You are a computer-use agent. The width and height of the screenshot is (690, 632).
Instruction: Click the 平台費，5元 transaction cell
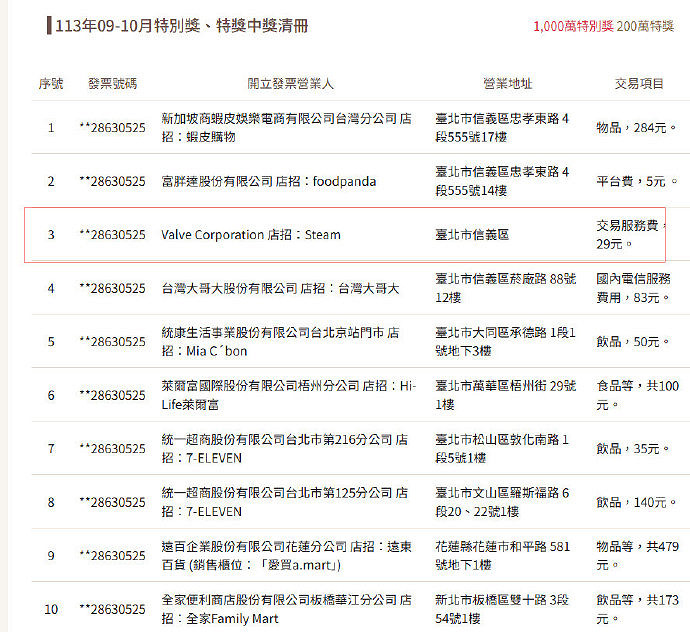pos(636,181)
